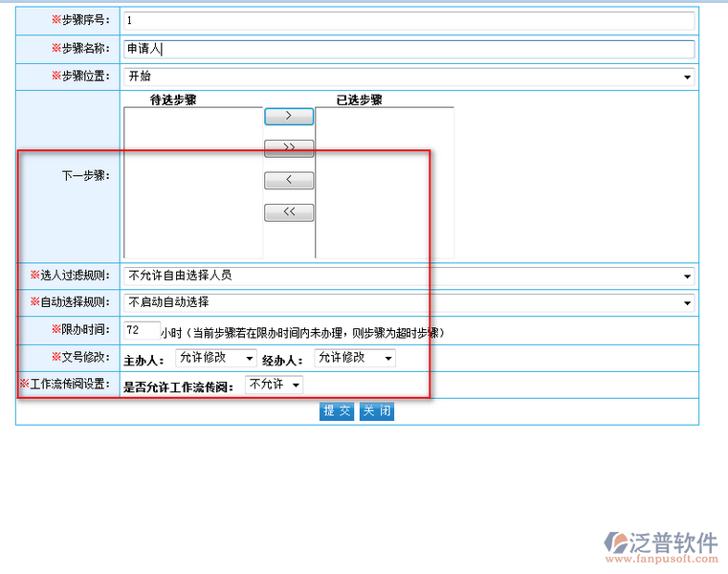Click the 限办时间 hours field showing 72
This screenshot has height=574, width=728.
point(142,330)
